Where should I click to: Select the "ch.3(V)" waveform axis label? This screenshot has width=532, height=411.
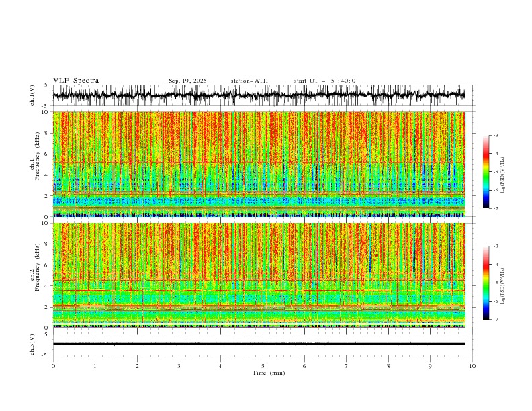coord(32,345)
